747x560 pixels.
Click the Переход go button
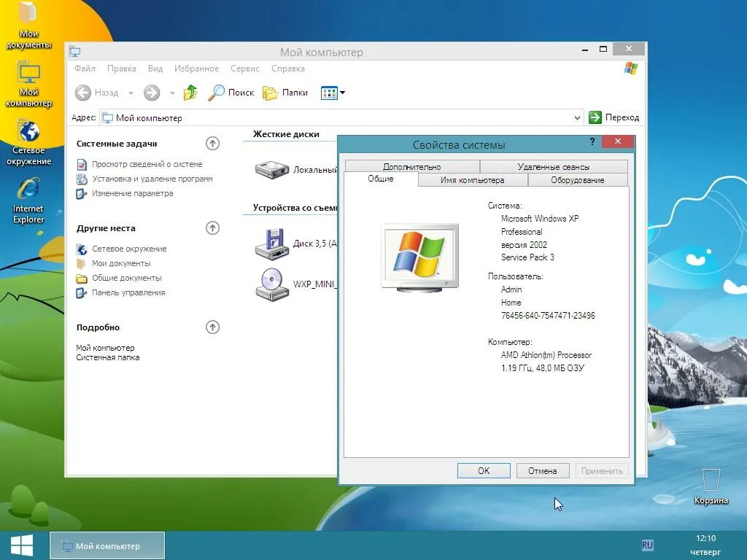pyautogui.click(x=614, y=117)
